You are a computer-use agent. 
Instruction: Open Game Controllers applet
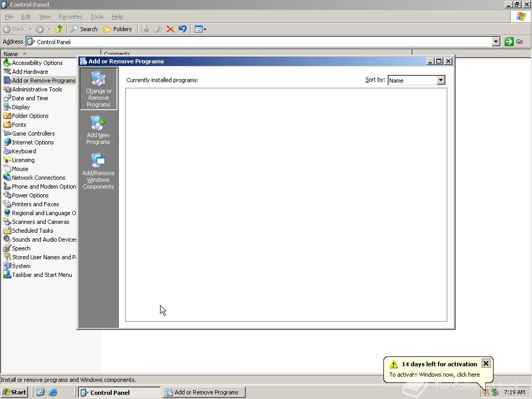[x=29, y=134]
